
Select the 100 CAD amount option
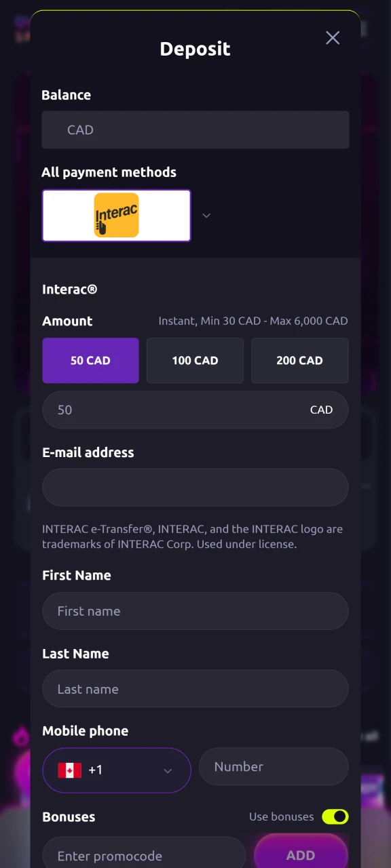[x=195, y=360]
